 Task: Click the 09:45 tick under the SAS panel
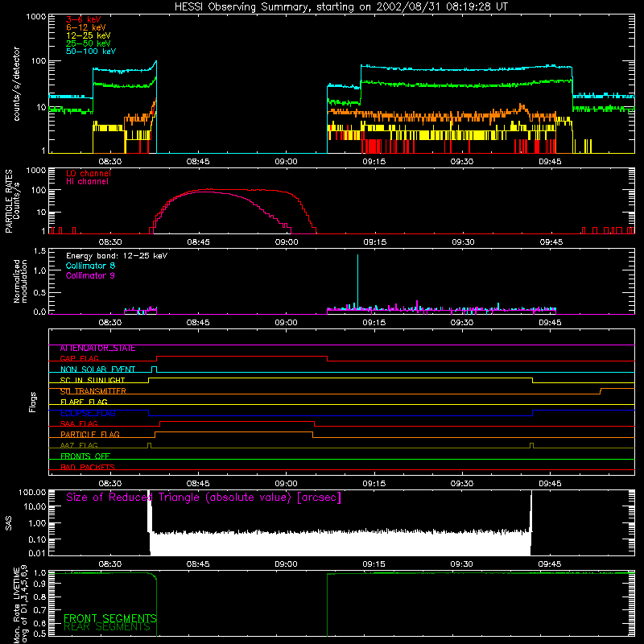click(550, 564)
